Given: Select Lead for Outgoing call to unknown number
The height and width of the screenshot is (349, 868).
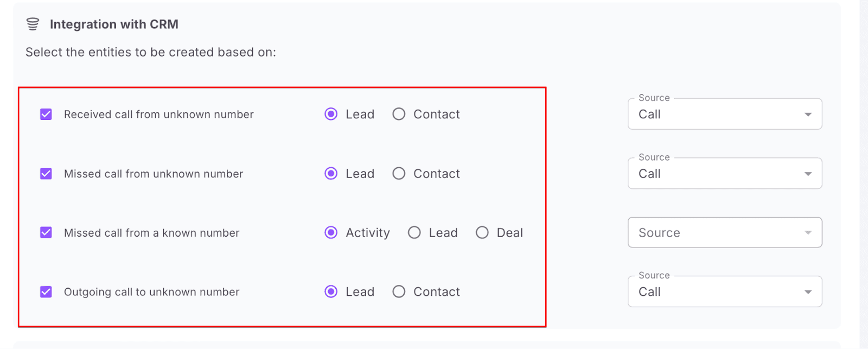Looking at the screenshot, I should (331, 292).
